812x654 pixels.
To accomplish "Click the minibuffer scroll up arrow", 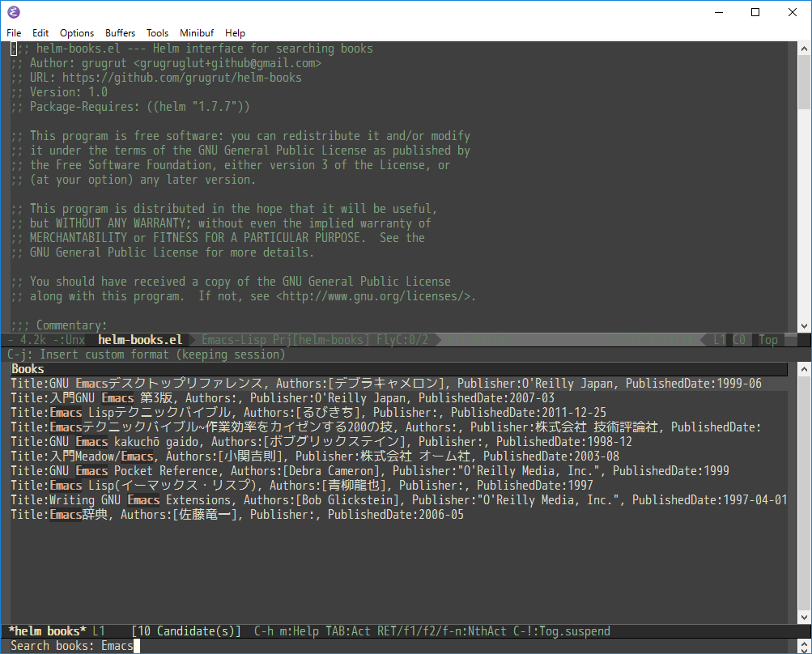I will click(804, 643).
